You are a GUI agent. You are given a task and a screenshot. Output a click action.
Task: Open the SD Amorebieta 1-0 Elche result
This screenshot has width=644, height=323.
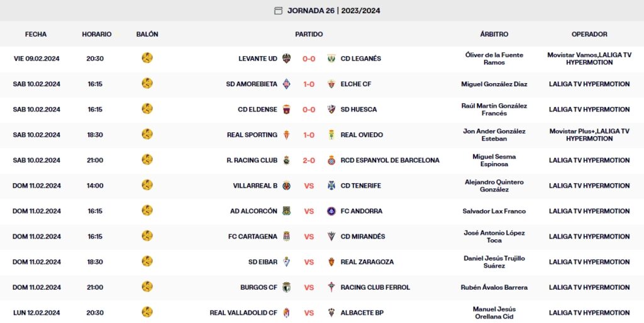pyautogui.click(x=309, y=84)
